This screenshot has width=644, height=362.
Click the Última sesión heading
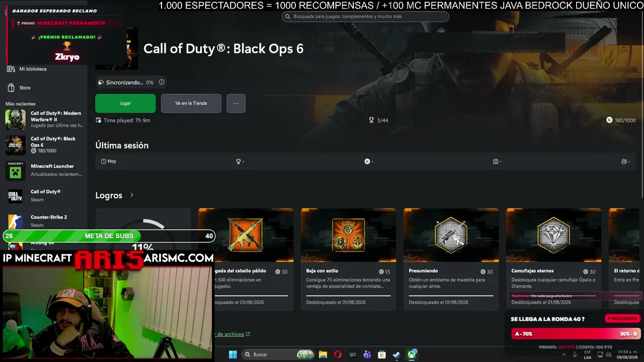click(x=122, y=145)
